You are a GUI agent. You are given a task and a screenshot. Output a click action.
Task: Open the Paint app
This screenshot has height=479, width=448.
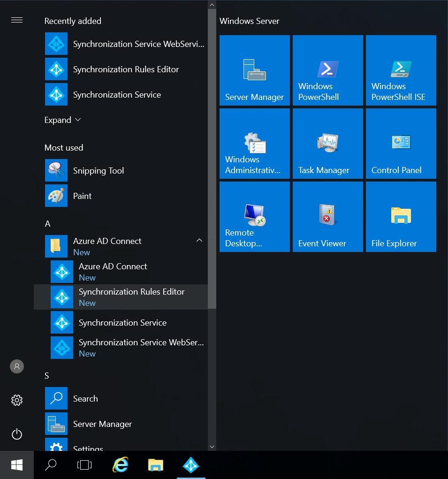click(x=121, y=196)
